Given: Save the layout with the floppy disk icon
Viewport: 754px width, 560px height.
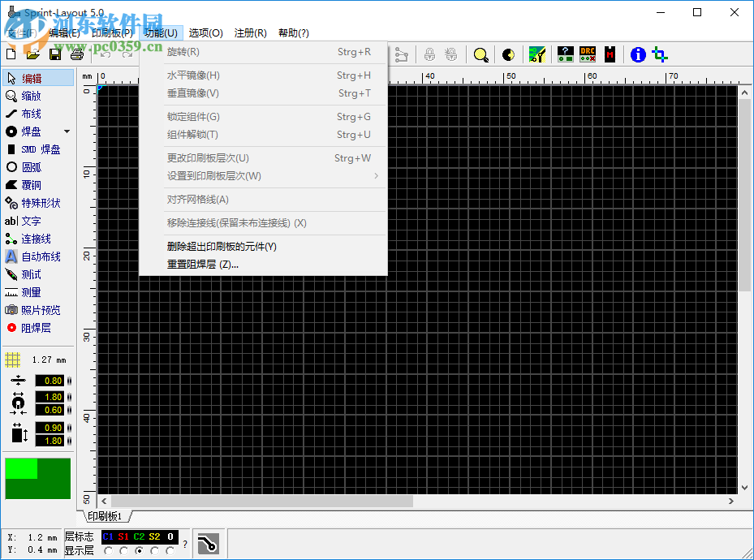Looking at the screenshot, I should click(55, 54).
